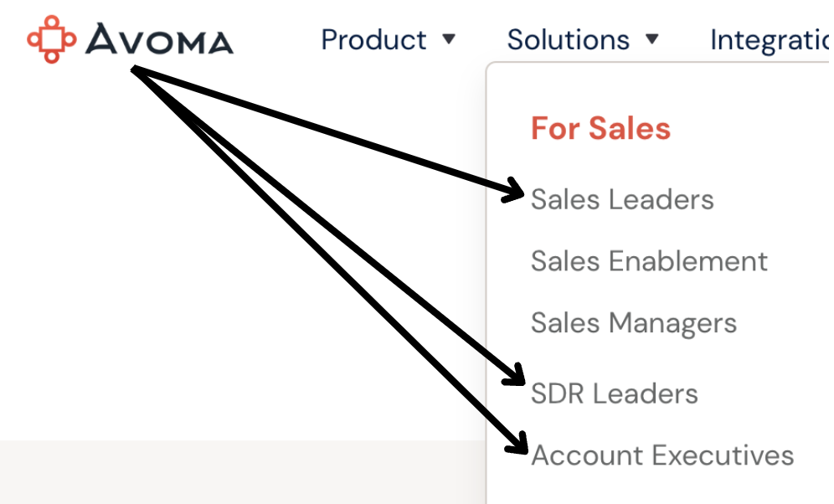Expand the Product dropdown arrow

(x=449, y=39)
